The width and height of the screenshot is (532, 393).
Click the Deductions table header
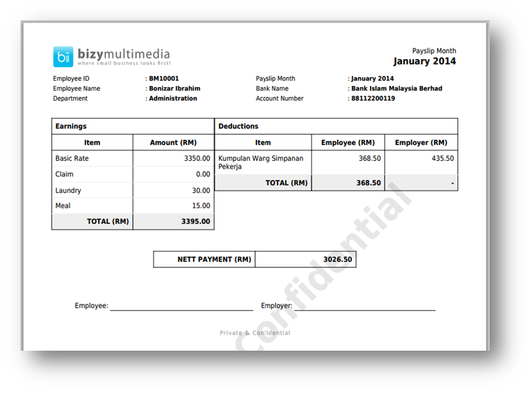(x=238, y=126)
